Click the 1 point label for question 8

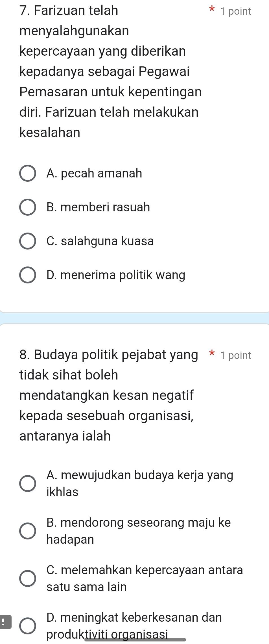coord(235,355)
